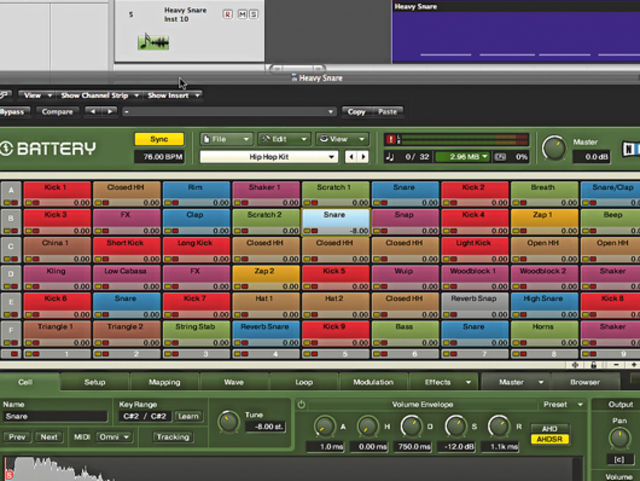Open the Browser tab

pos(585,382)
